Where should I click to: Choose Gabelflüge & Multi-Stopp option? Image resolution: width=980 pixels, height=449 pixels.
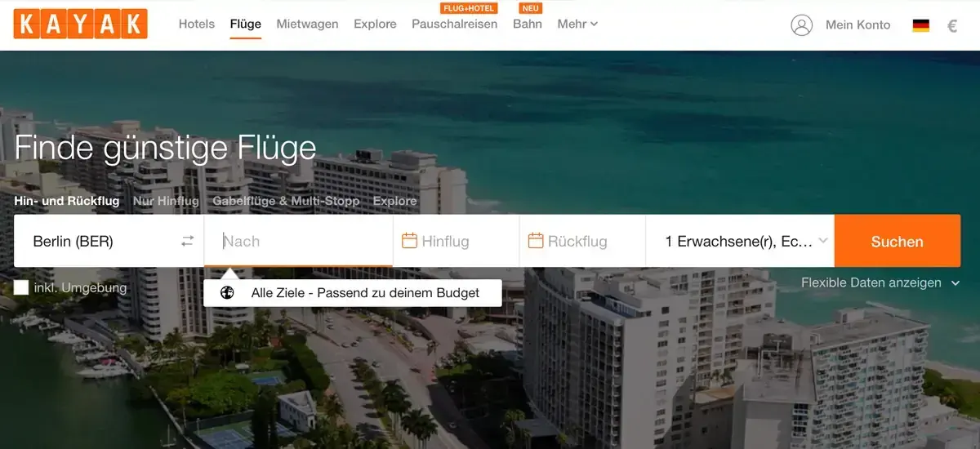coord(286,201)
